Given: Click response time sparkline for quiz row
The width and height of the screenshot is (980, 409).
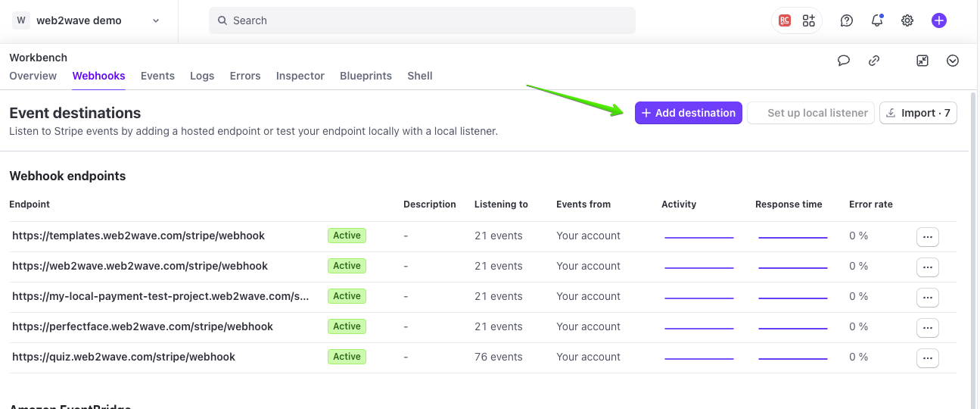Looking at the screenshot, I should tap(793, 358).
